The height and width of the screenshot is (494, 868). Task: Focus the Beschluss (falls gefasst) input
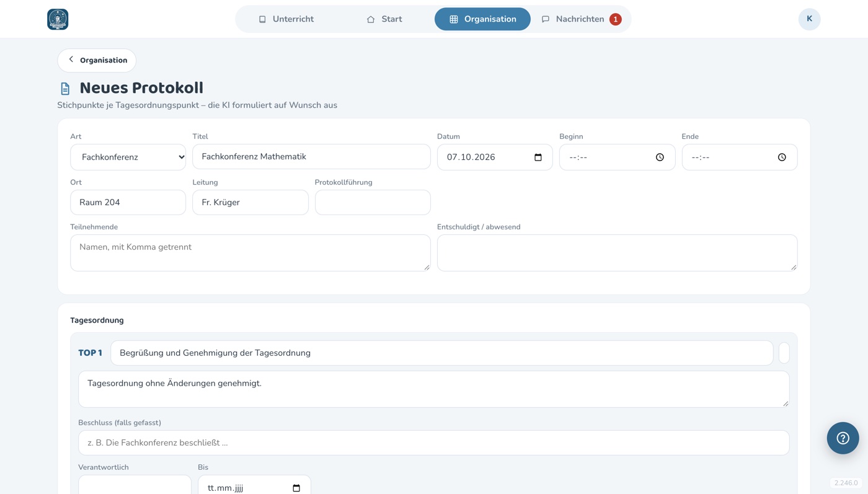click(x=434, y=443)
